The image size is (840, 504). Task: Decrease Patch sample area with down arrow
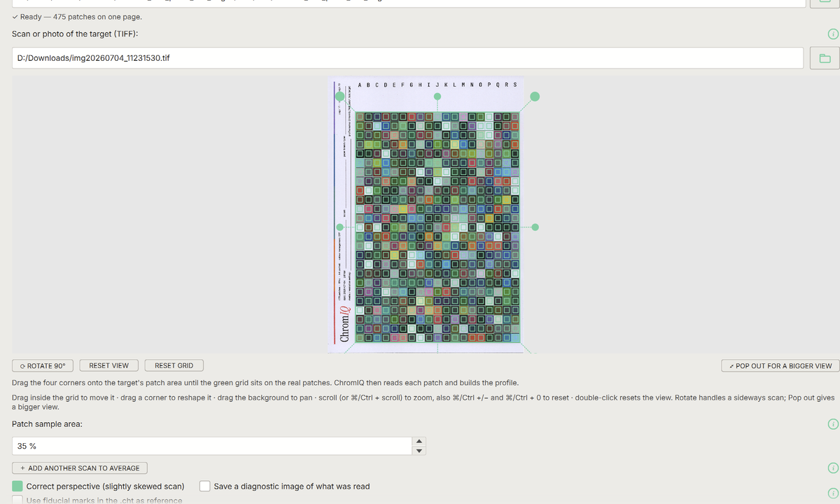[419, 450]
